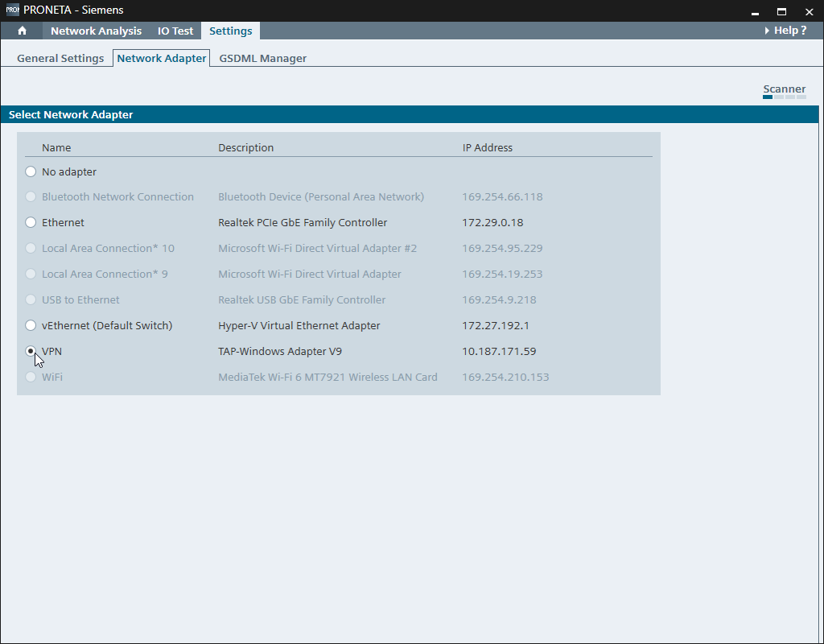This screenshot has height=644, width=824.
Task: Select the Ethernet adapter radio button
Action: pos(31,222)
